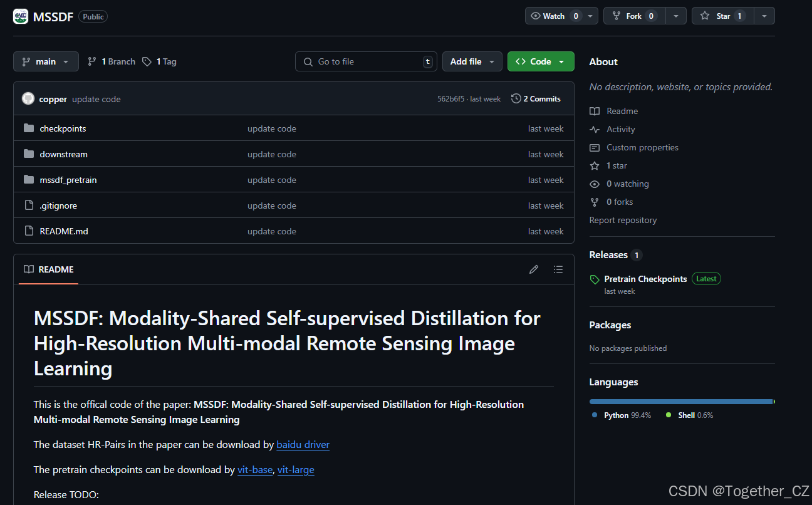Click the .gitignore file icon
Screen dimensions: 812x505
(x=29, y=206)
